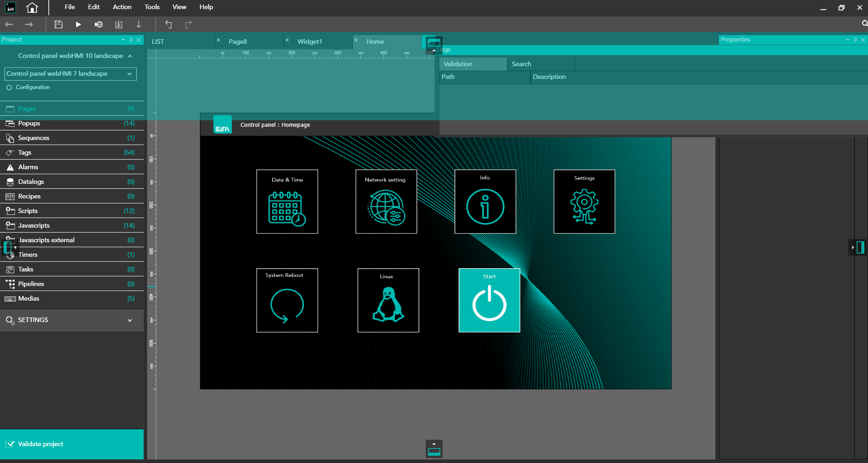The height and width of the screenshot is (463, 868).
Task: Select Javascripts in the project tree
Action: (34, 225)
